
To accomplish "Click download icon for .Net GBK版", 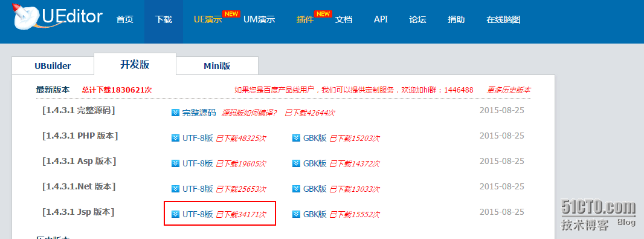I will coord(297,189).
